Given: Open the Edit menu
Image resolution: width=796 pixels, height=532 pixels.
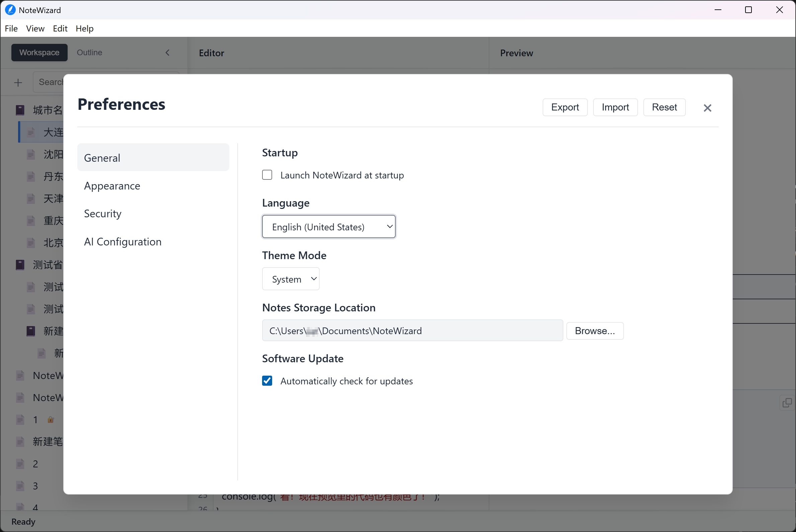Looking at the screenshot, I should click(60, 28).
